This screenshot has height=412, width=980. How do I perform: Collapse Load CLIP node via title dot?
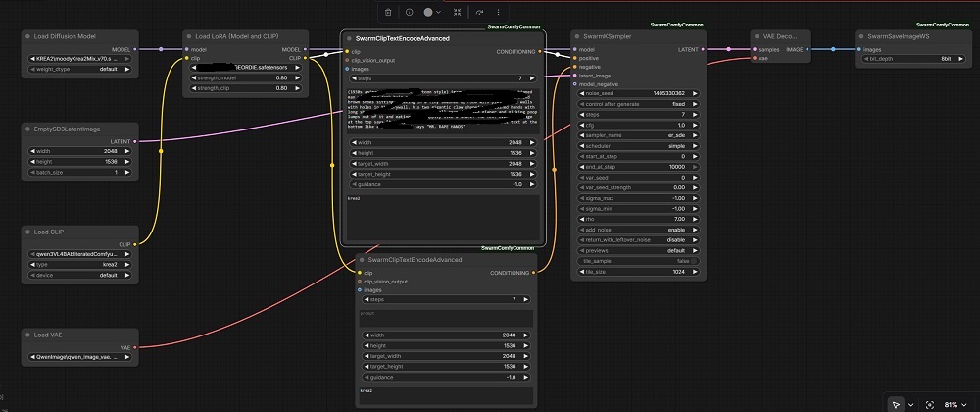[x=28, y=232]
